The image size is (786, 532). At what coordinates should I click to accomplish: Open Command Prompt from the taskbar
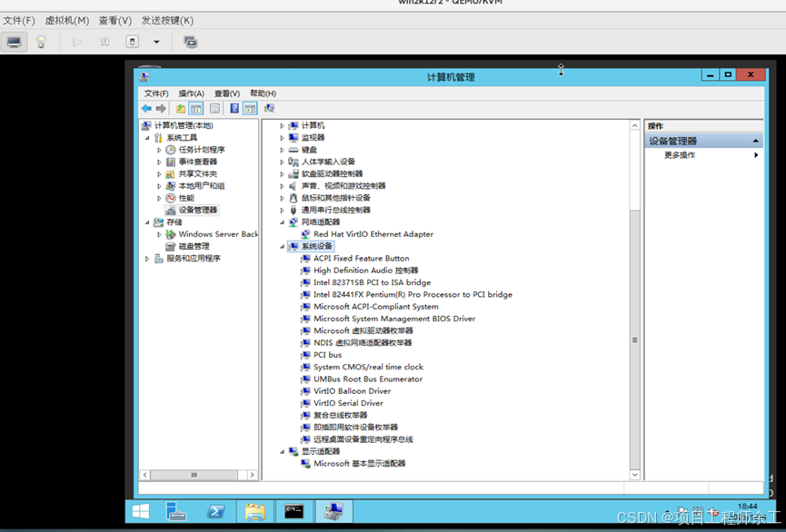(x=294, y=511)
